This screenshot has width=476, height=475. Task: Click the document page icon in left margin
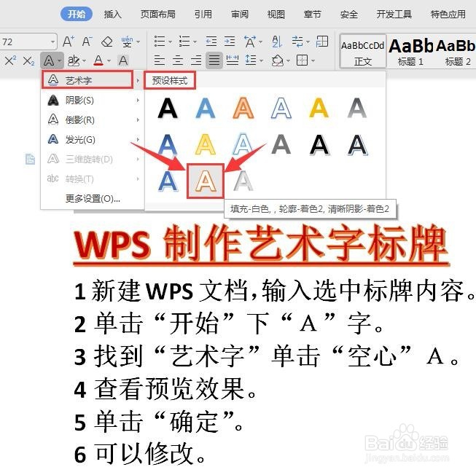coord(30,159)
